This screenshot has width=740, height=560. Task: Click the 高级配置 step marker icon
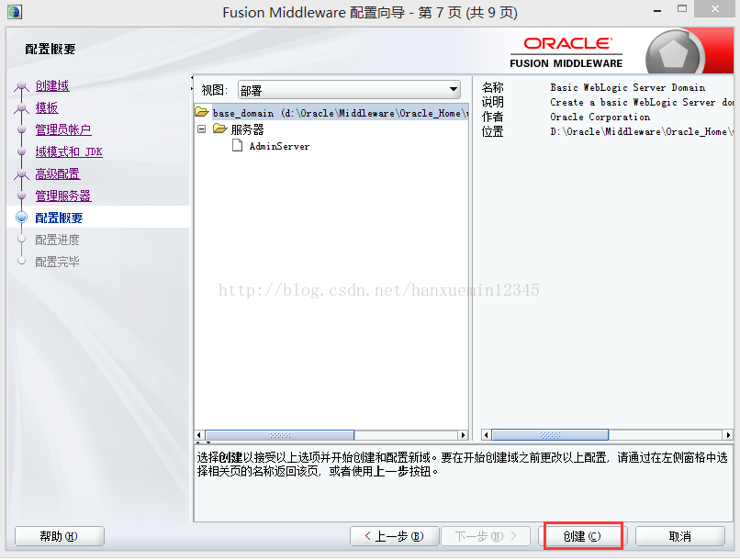[22, 174]
